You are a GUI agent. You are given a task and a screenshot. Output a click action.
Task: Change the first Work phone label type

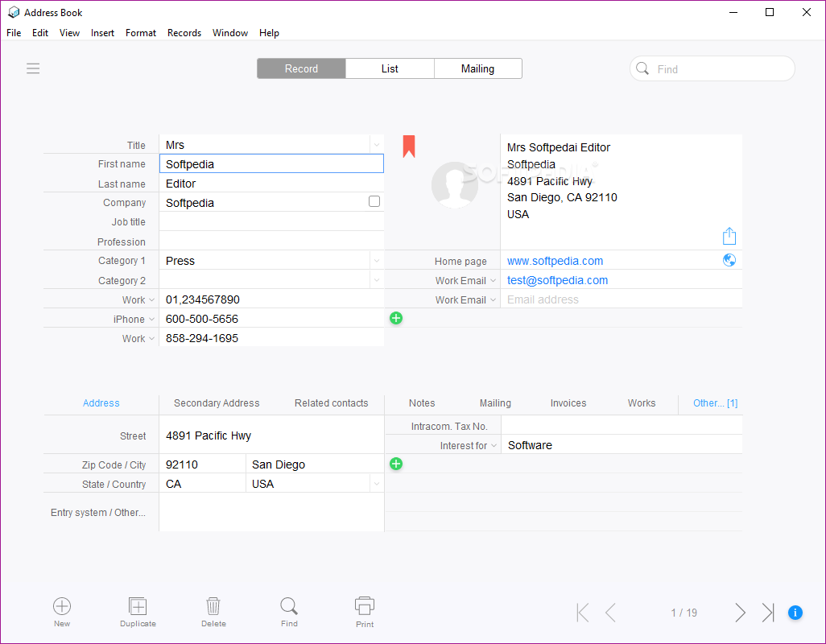[138, 299]
